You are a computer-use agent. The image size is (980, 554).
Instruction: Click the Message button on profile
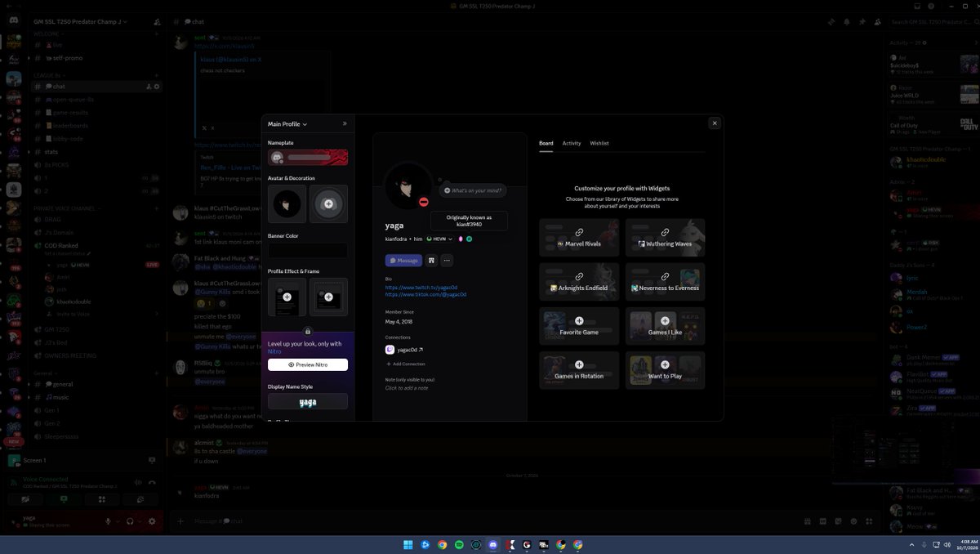(404, 261)
